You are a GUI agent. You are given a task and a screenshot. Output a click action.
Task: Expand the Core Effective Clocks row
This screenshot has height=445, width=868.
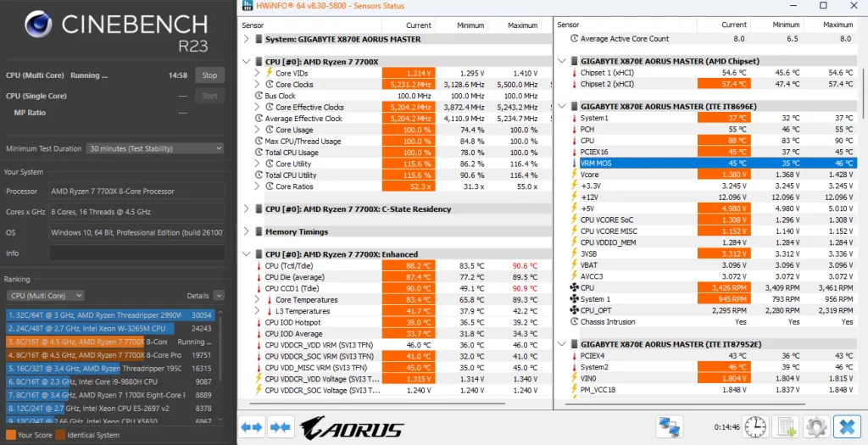click(x=257, y=107)
